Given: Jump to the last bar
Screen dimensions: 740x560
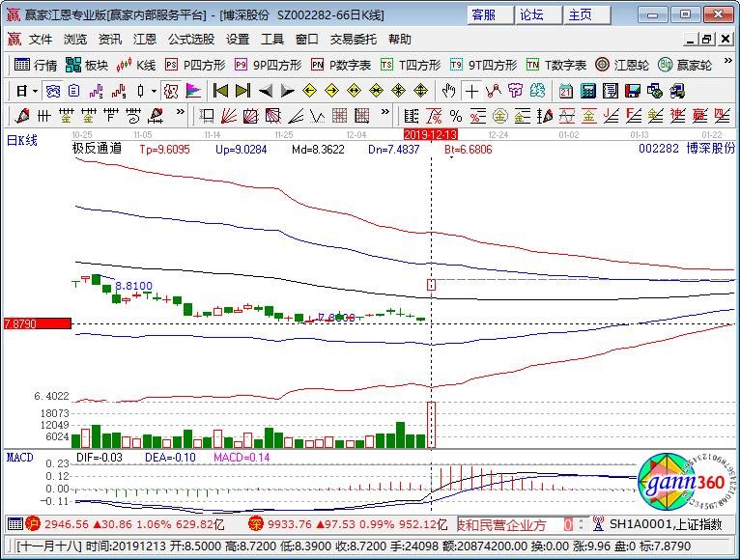Looking at the screenshot, I should coord(242,91).
